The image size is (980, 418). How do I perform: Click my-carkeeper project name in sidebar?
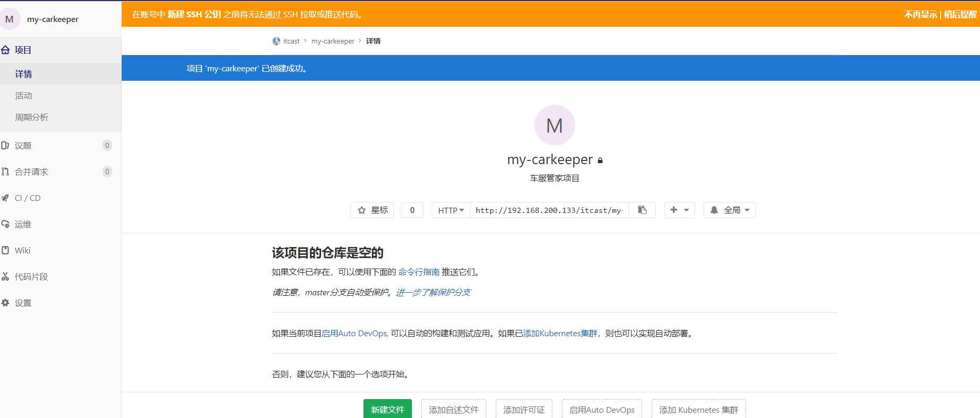[52, 19]
